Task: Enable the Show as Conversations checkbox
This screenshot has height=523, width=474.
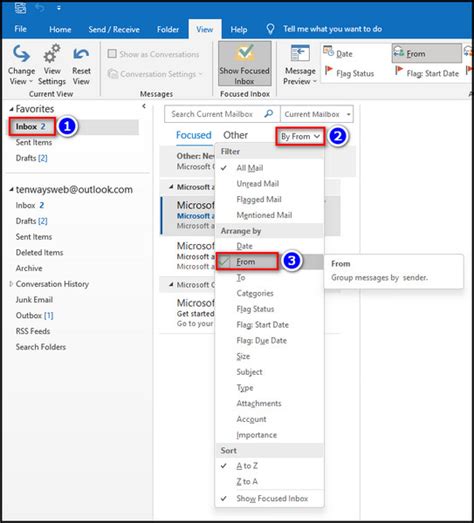Action: (x=112, y=54)
